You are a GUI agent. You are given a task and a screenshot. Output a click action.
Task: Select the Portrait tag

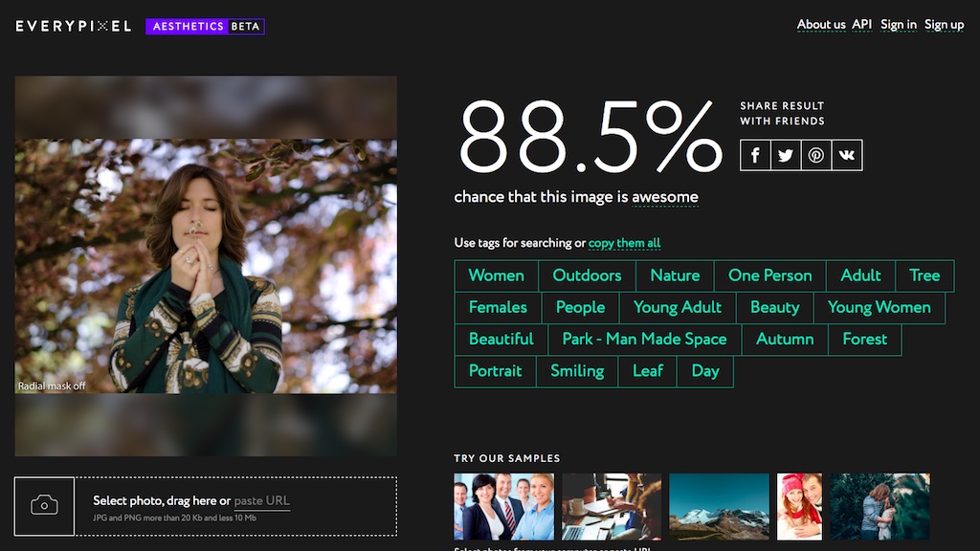(x=495, y=371)
